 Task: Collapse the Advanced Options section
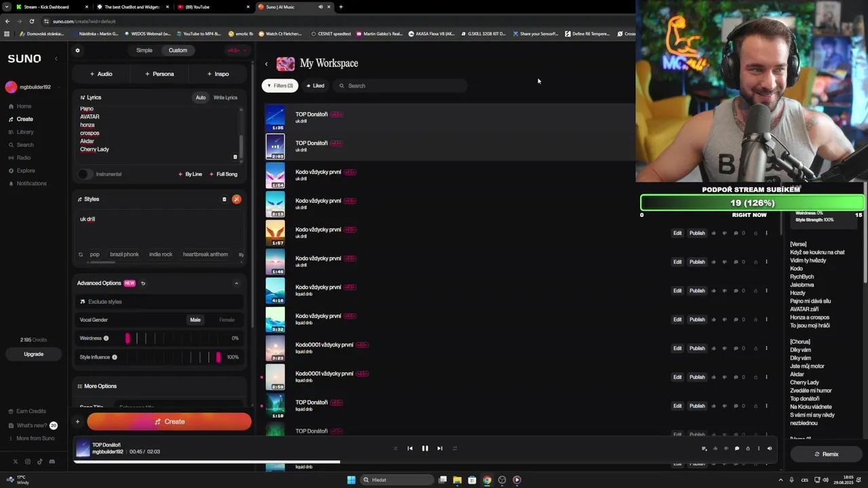(x=237, y=283)
